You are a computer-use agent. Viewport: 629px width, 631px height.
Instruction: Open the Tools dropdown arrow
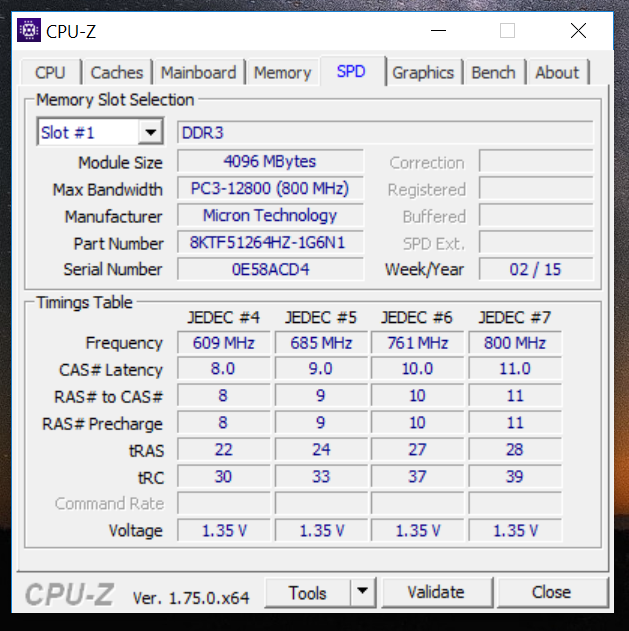(x=363, y=592)
